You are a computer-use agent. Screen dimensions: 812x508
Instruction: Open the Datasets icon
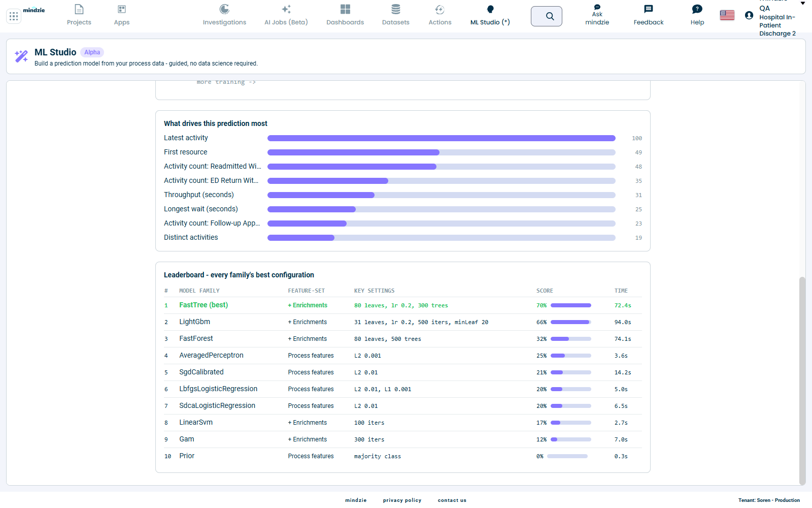point(396,9)
